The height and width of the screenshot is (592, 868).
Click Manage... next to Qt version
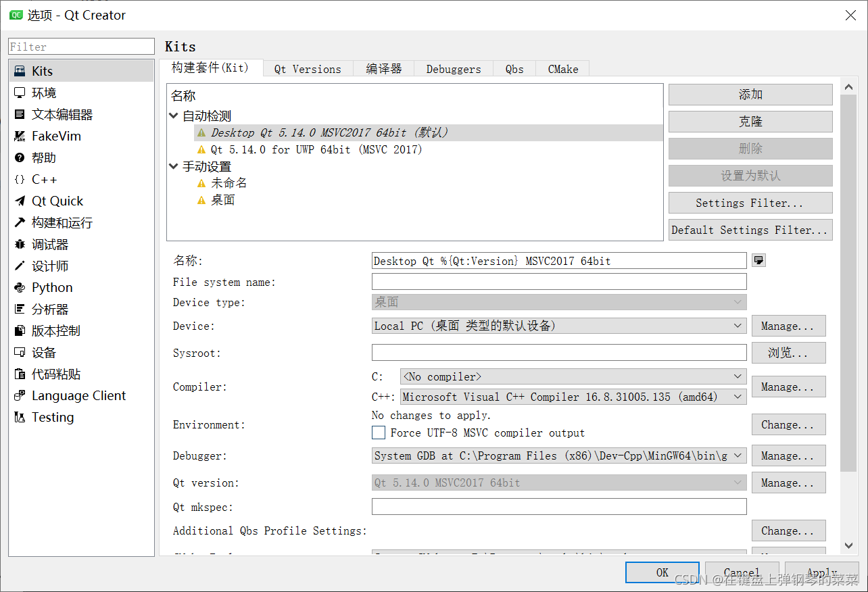pos(789,483)
